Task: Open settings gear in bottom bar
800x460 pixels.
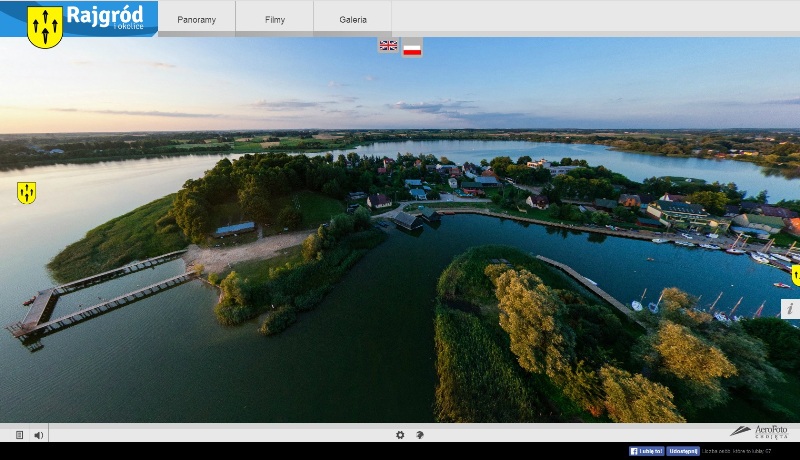Action: point(400,435)
